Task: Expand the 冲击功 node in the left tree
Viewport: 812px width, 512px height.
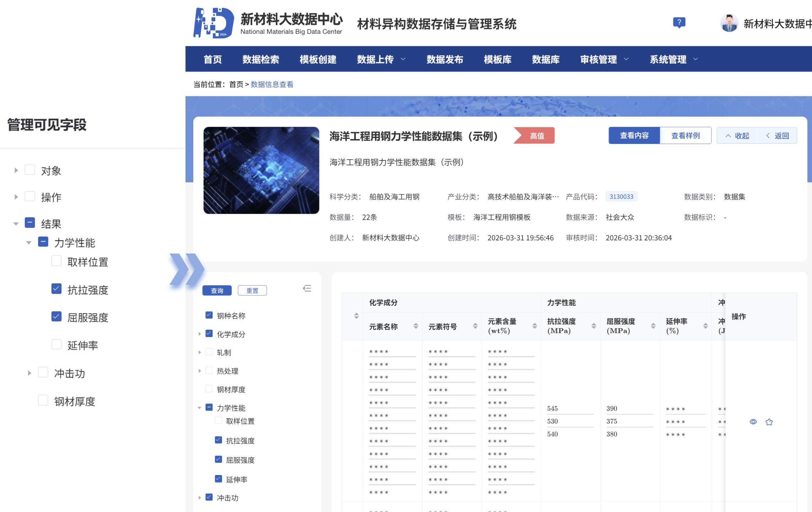Action: [x=29, y=373]
